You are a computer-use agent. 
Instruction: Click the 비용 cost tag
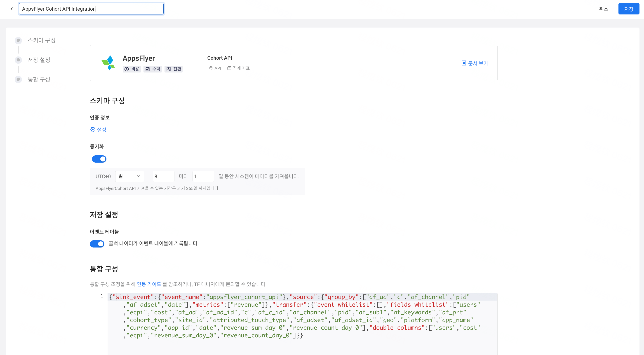pyautogui.click(x=132, y=69)
